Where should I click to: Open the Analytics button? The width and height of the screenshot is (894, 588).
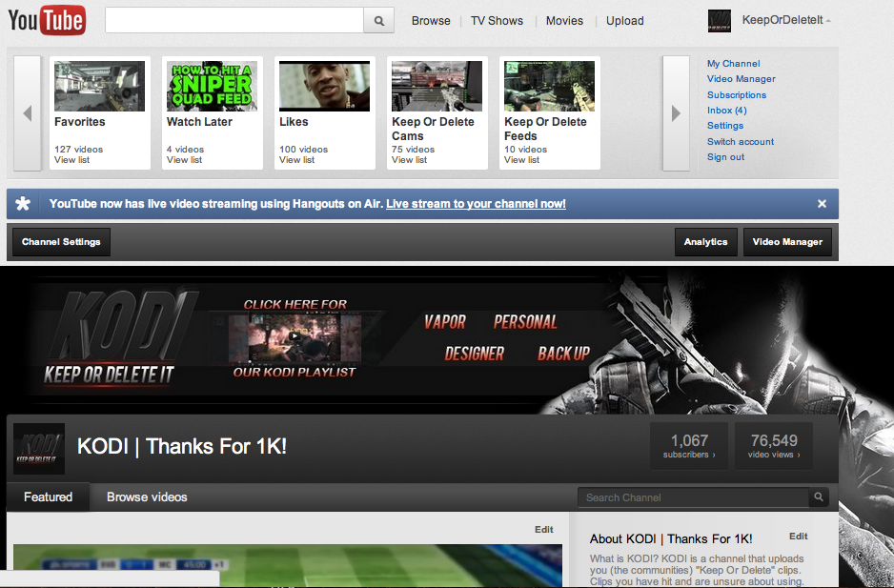[x=706, y=242]
